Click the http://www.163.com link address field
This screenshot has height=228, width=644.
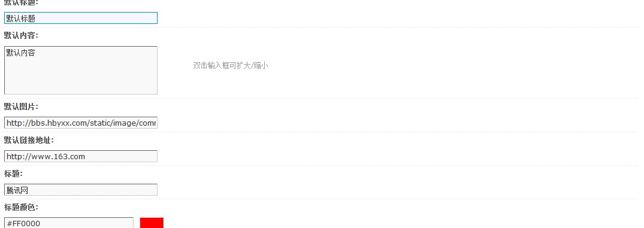click(x=80, y=156)
